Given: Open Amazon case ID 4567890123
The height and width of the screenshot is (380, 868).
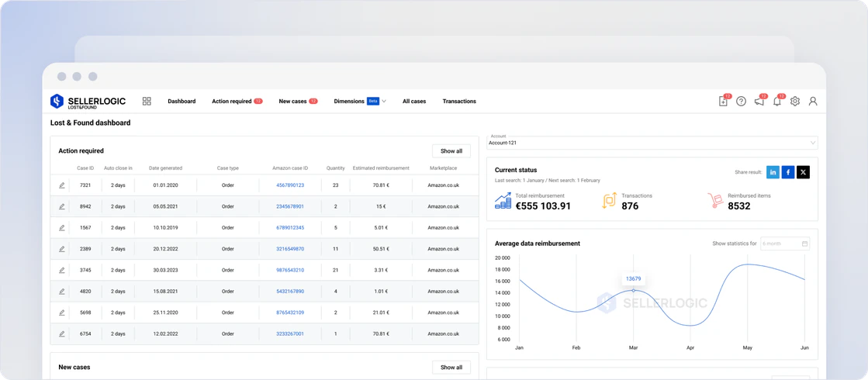Looking at the screenshot, I should 290,185.
